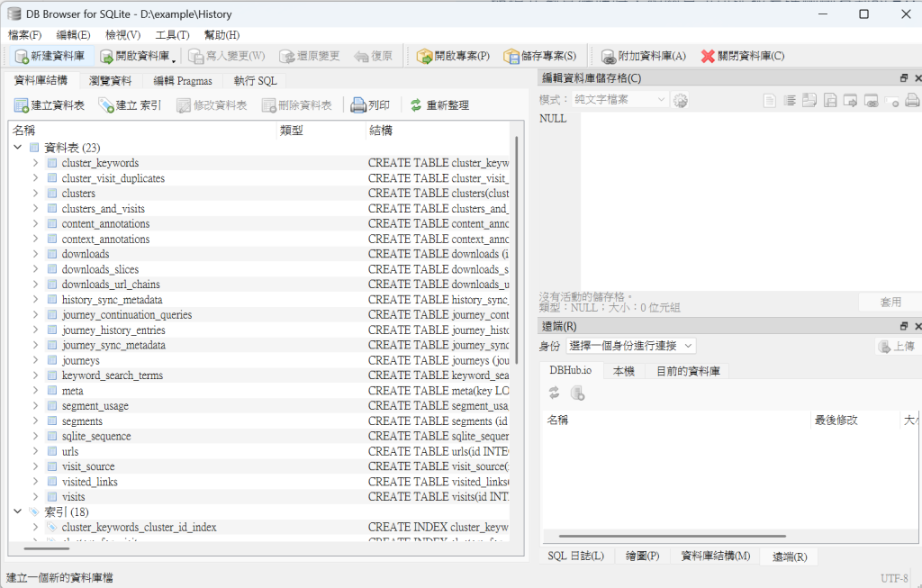Click the 上傳 button

coord(898,347)
